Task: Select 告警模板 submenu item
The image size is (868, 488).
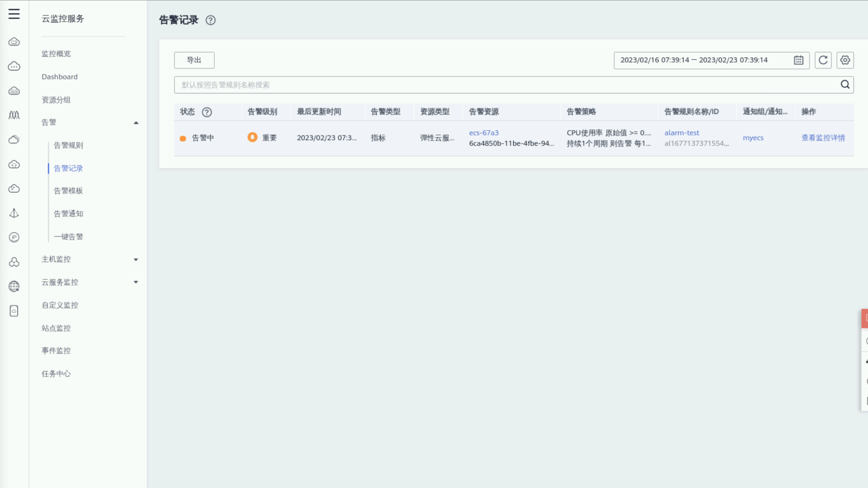Action: pyautogui.click(x=68, y=190)
